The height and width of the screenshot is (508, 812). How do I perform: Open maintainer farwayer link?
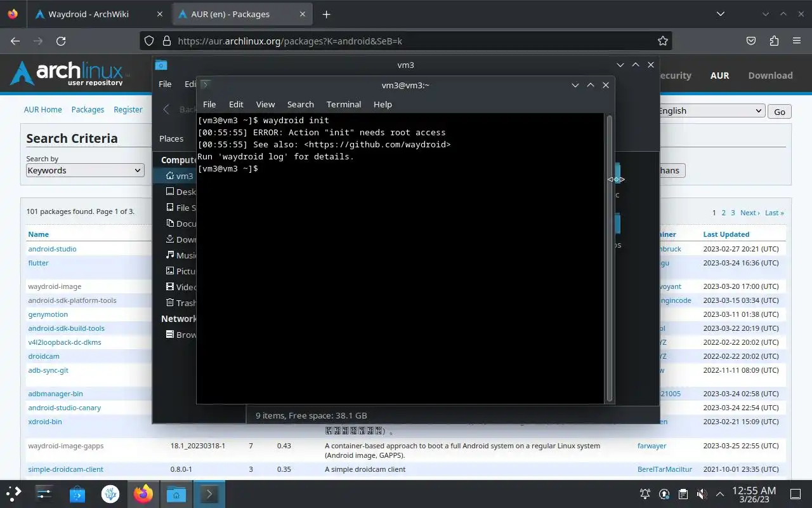pos(652,446)
